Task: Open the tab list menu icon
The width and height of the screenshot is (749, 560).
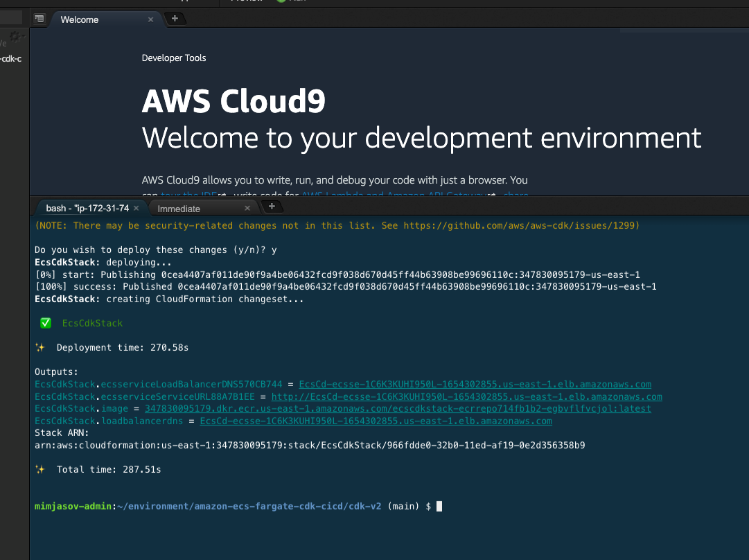Action: (39, 19)
